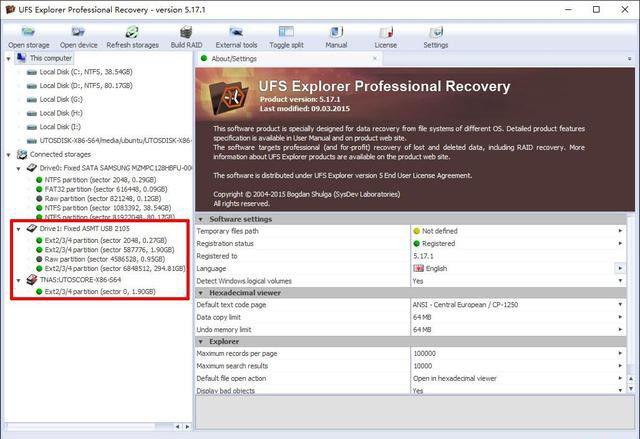The image size is (640, 439).
Task: Collapse the Drive1 tree node
Action: 18,229
